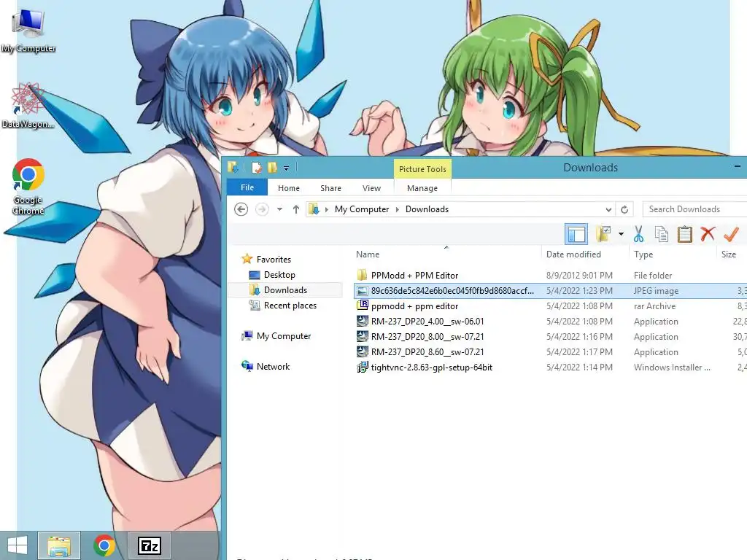Screen dimensions: 747x560
Task: Click Downloads in the address bar
Action: [427, 209]
